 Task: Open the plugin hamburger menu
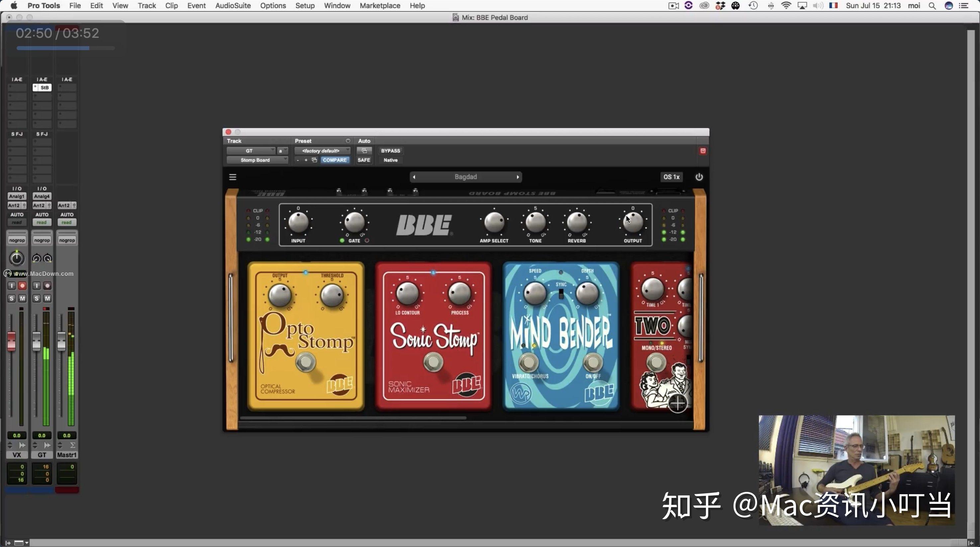click(x=233, y=177)
